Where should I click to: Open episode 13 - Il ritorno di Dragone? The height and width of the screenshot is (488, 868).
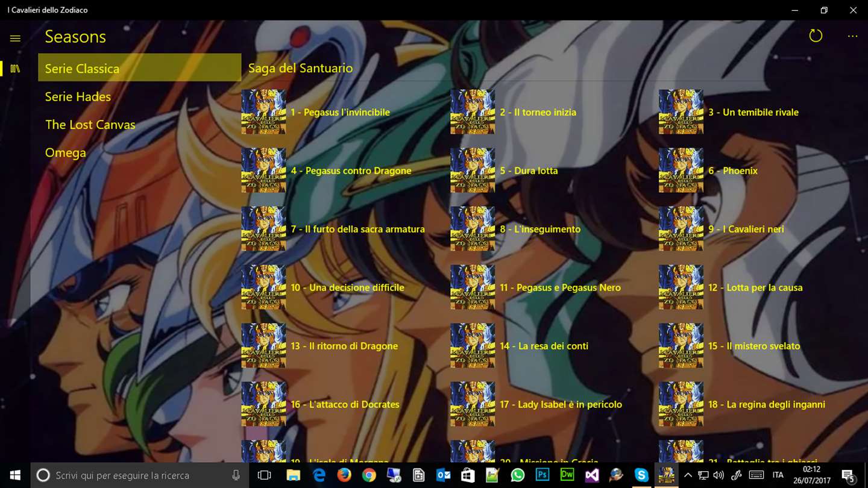[x=344, y=346]
